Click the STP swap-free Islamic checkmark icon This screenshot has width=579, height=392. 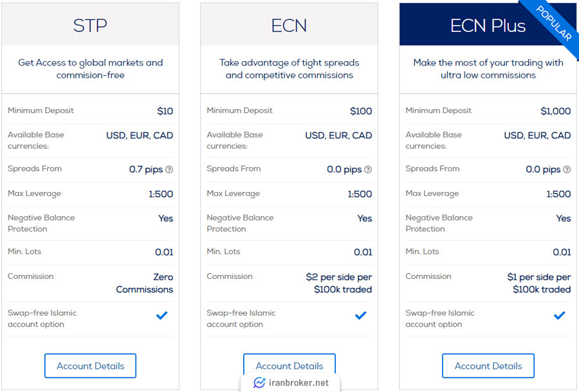coord(161,316)
